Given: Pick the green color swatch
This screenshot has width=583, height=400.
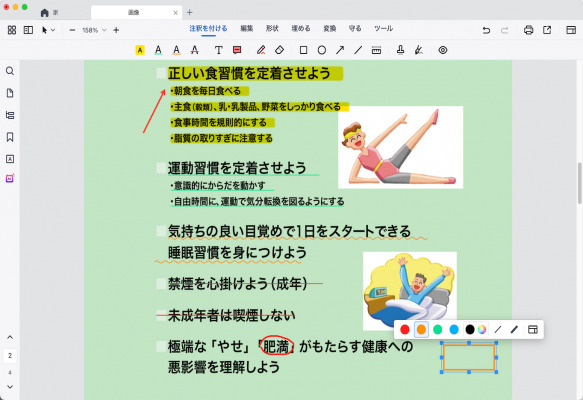Looking at the screenshot, I should tap(438, 329).
